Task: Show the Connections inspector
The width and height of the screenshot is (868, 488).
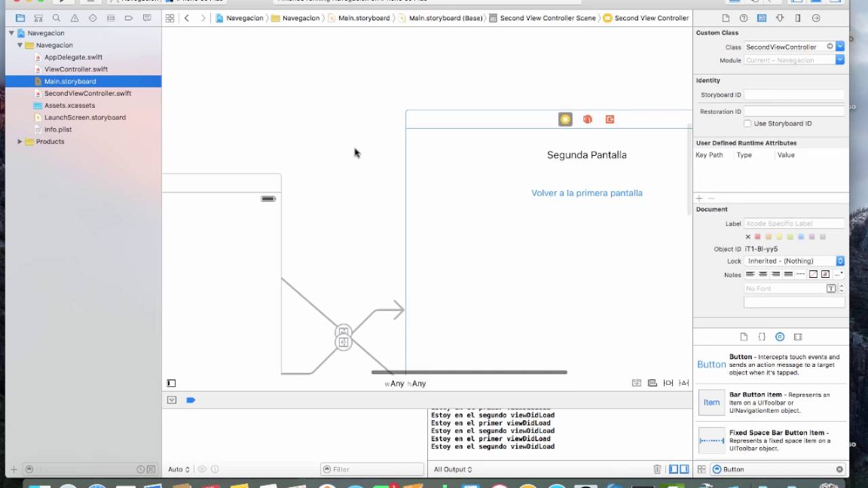Action: click(816, 18)
